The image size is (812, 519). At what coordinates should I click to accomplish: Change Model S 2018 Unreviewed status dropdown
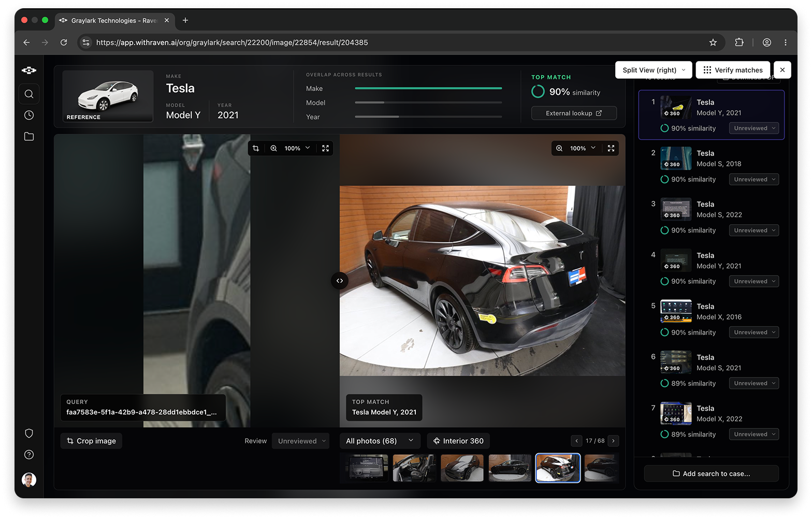point(755,179)
